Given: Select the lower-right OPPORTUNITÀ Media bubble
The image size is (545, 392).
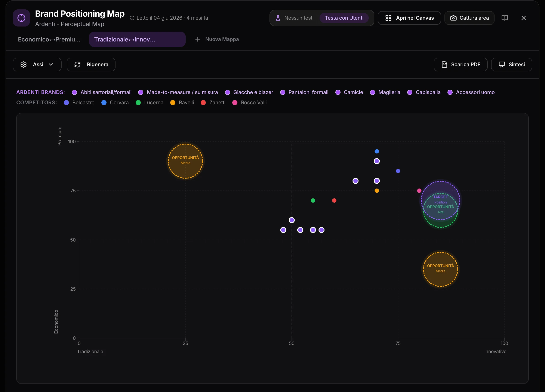Looking at the screenshot, I should click(440, 269).
